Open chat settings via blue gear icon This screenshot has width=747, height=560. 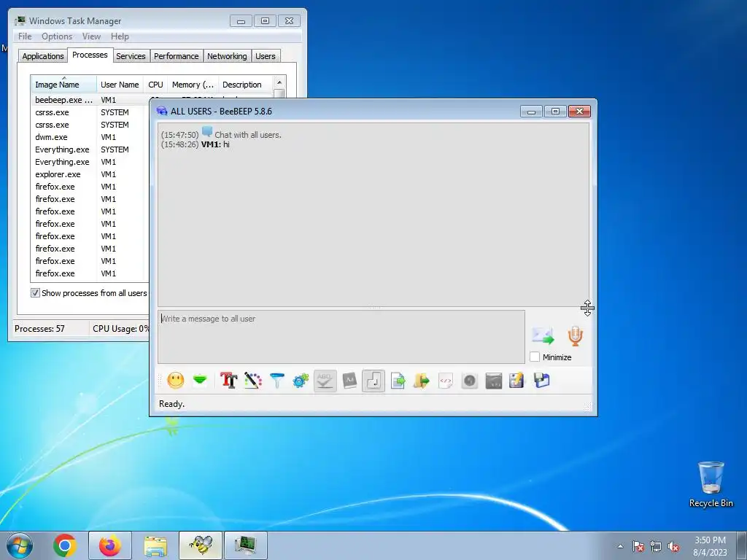click(301, 381)
